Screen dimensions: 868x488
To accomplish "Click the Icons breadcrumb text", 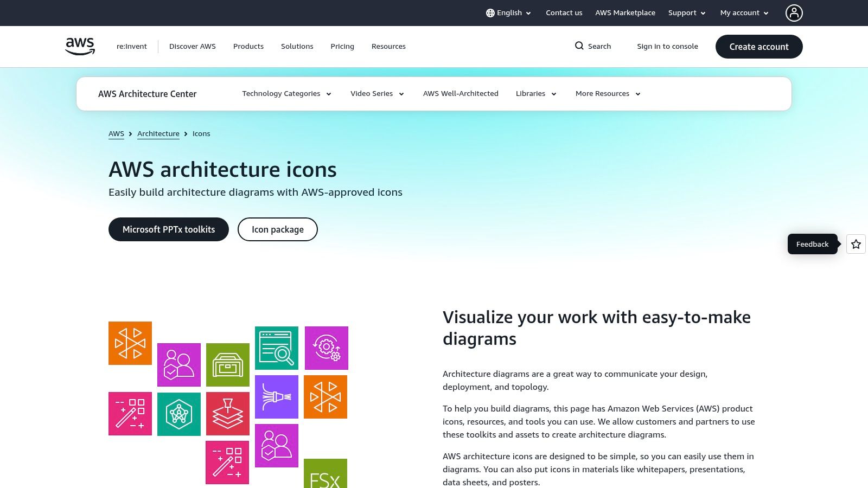I will [x=201, y=134].
